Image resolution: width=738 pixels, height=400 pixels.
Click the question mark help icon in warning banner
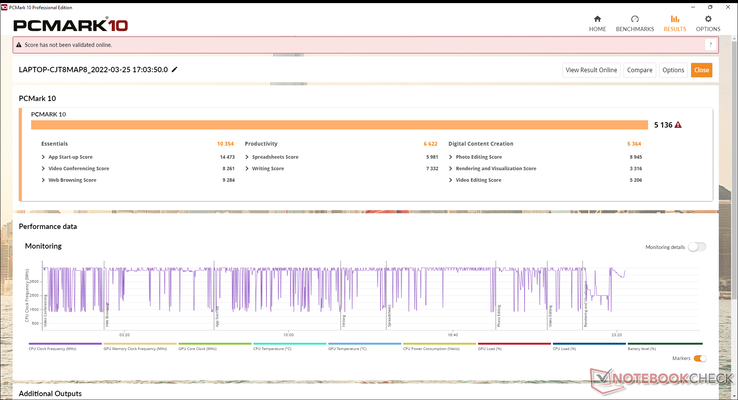(x=711, y=45)
